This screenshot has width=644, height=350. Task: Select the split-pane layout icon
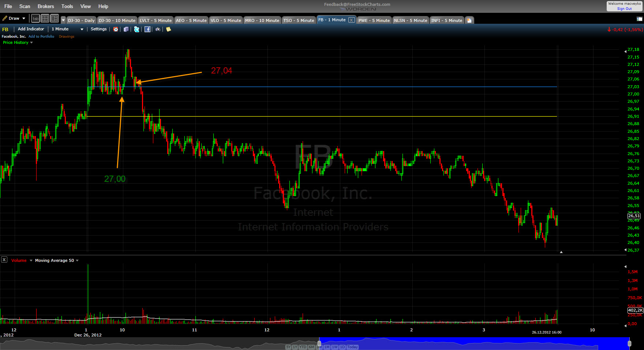pos(55,18)
